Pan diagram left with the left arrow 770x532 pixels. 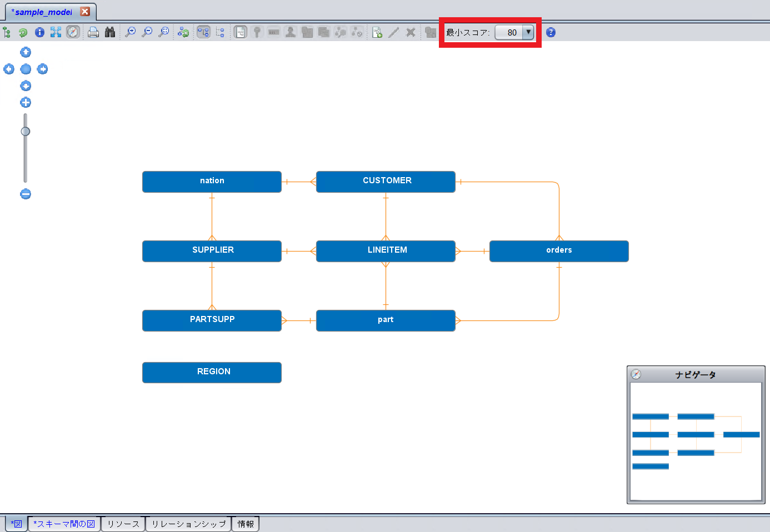click(9, 69)
